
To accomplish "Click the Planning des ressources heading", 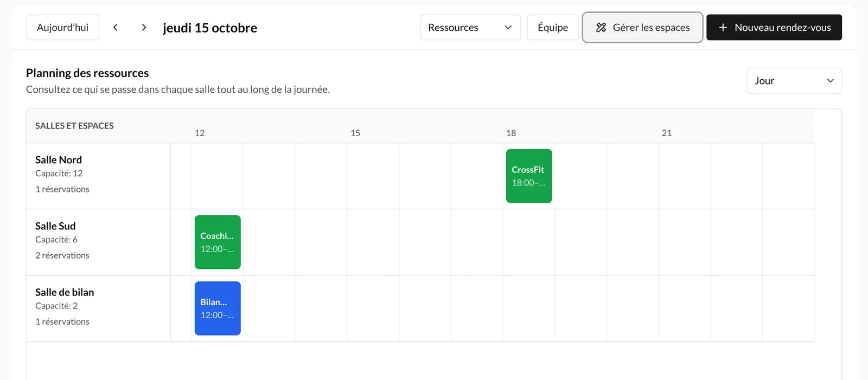I will click(87, 73).
